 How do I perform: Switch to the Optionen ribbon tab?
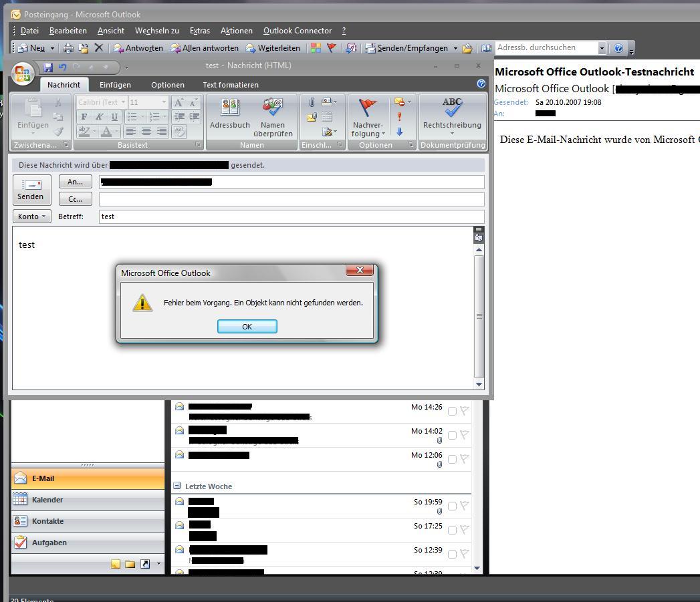click(168, 85)
